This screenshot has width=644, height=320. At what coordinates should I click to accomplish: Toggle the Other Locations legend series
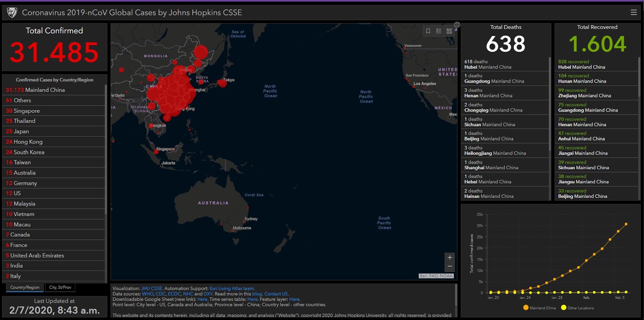(577, 308)
